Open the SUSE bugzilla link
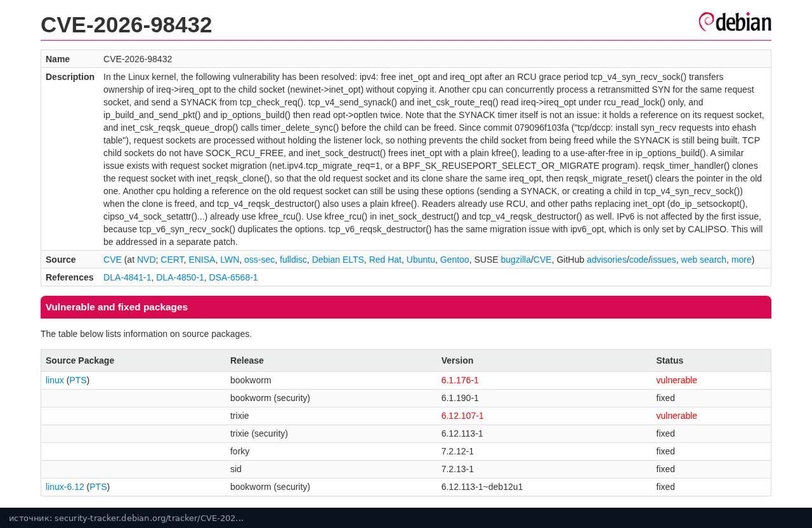 pyautogui.click(x=516, y=260)
